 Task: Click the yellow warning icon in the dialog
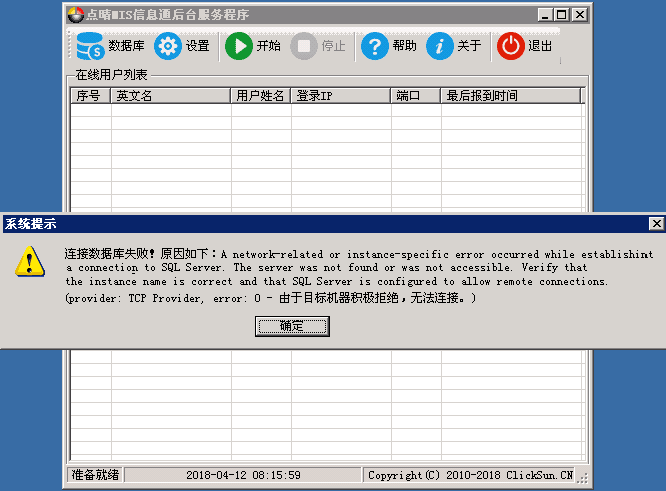[x=31, y=262]
